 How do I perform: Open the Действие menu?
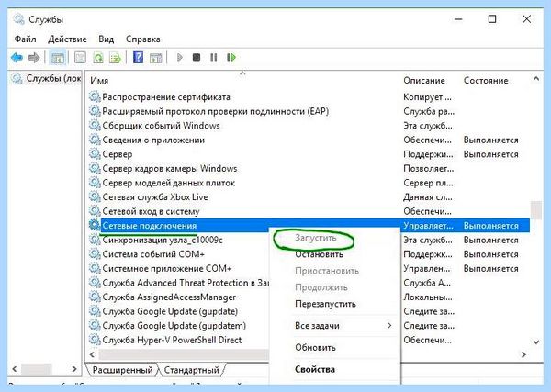pos(67,39)
